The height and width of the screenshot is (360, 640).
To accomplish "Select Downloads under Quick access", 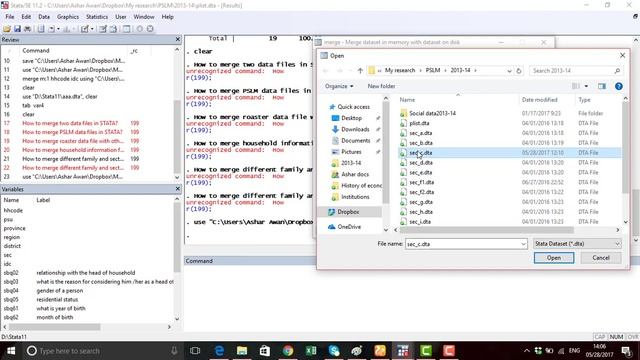I will point(355,129).
